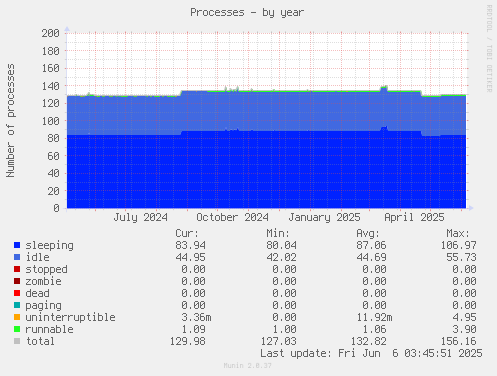Click the July 2024 axis label
Viewport: 497px width, 376px height.
[140, 217]
